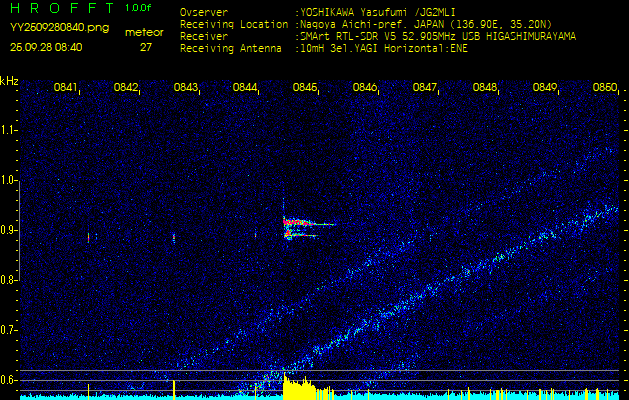Click the kHz axis label

click(x=9, y=81)
